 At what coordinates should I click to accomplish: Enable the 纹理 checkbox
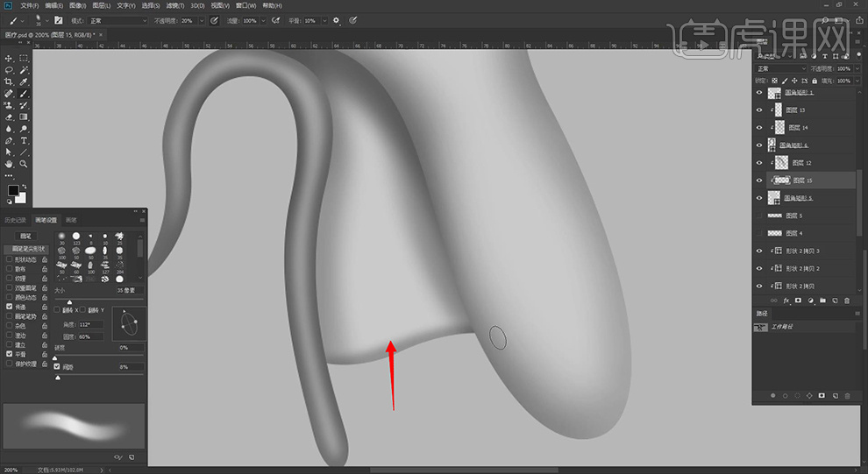(x=9, y=279)
